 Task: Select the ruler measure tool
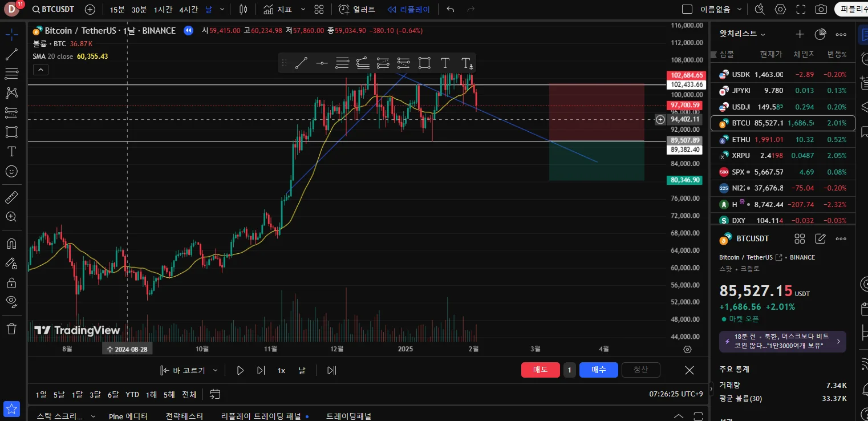click(x=11, y=197)
